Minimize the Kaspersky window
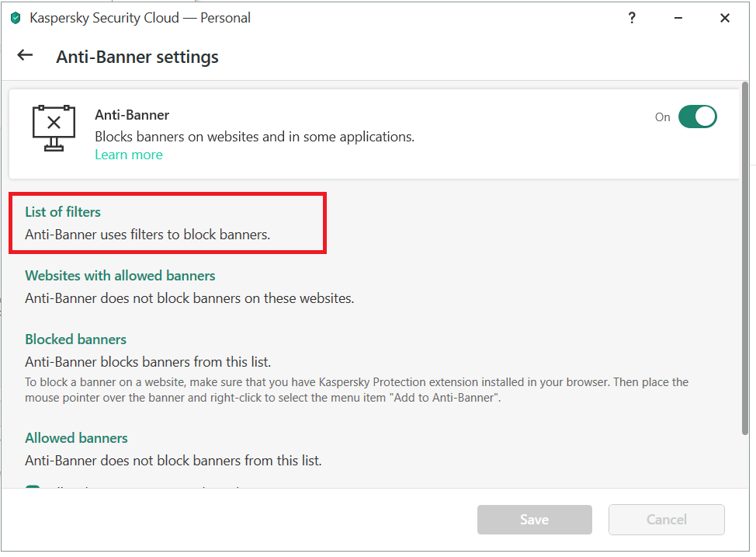The width and height of the screenshot is (756, 557). coord(678,19)
